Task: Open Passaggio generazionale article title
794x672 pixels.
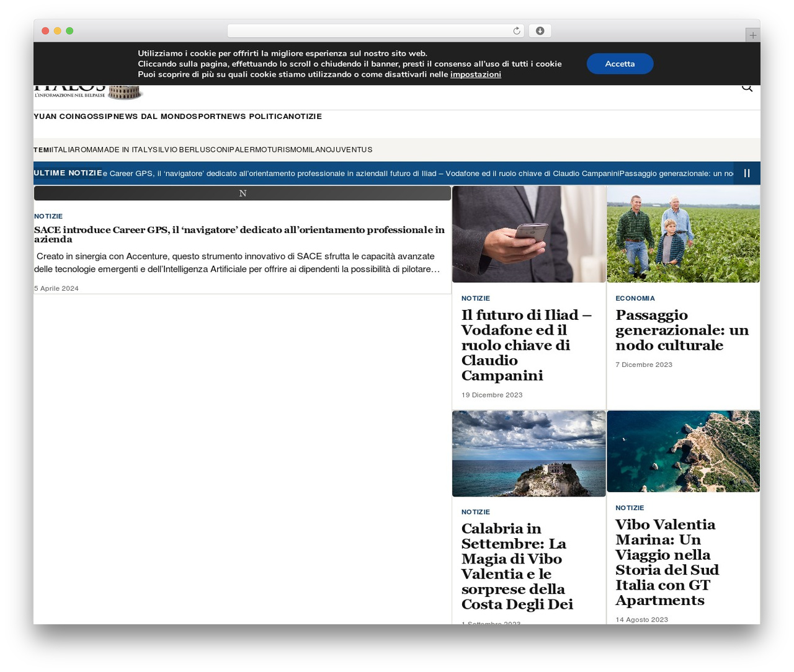Action: (682, 330)
